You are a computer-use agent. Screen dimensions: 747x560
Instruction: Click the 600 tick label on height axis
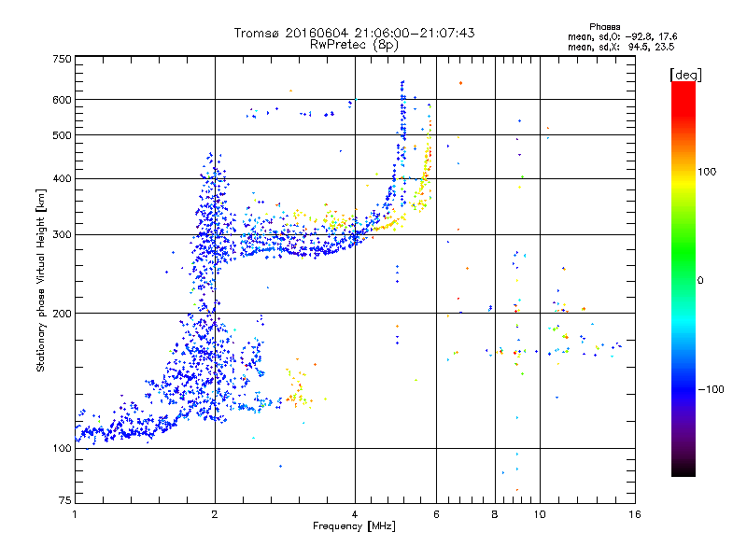(x=62, y=100)
